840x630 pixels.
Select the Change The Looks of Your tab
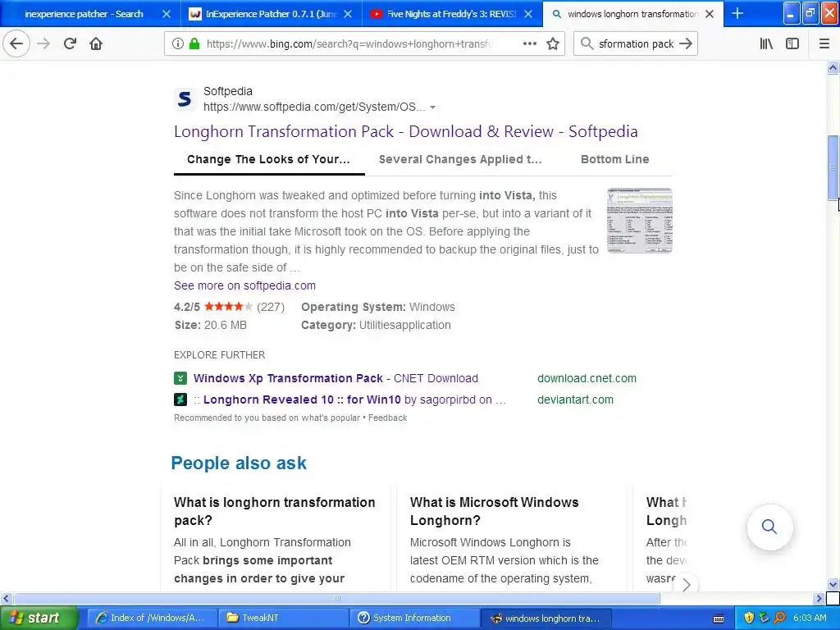click(x=268, y=159)
